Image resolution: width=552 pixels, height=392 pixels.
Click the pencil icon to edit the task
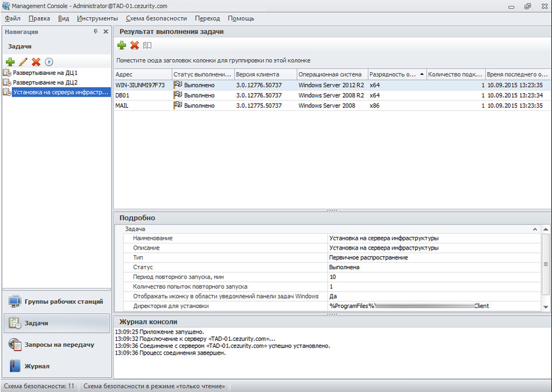[x=23, y=62]
